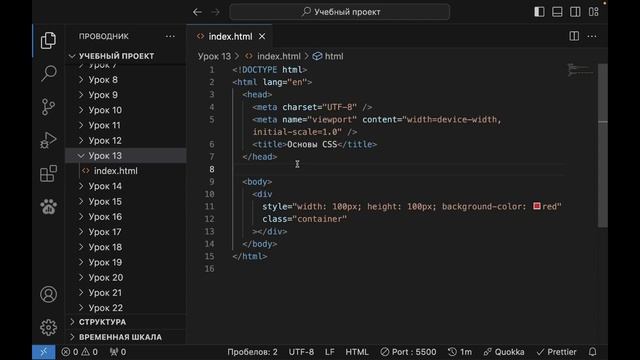Viewport: 640px width, 360px height.
Task: Expand the Урок 19 folder
Action: pos(126,262)
